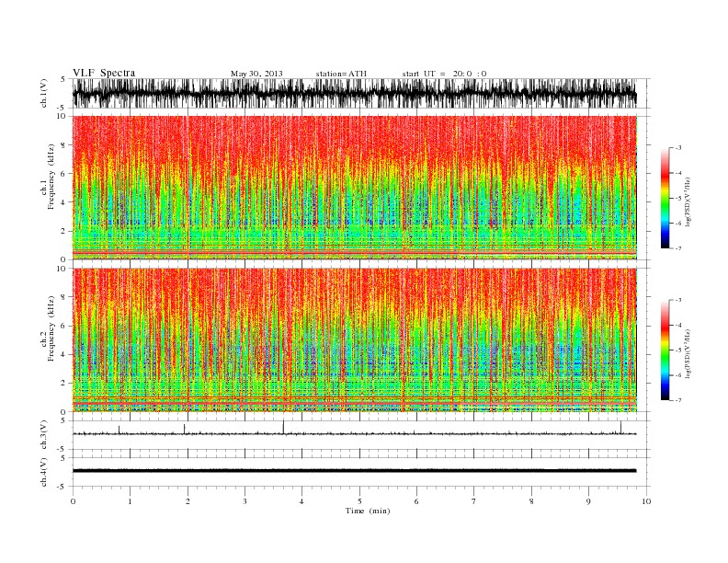Click the "ch.1(V)" waveform axis label
This screenshot has width=728, height=563.
pos(43,93)
